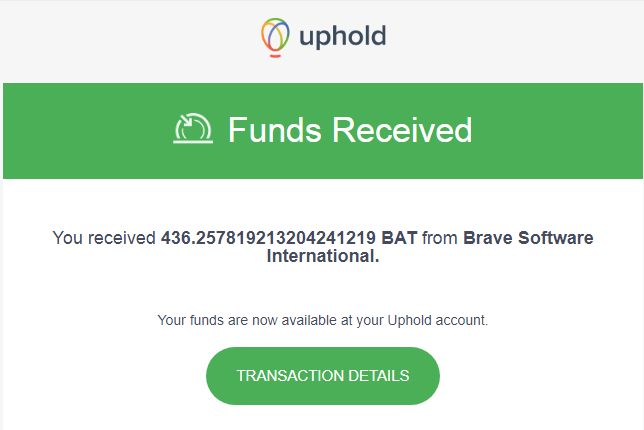This screenshot has height=430, width=644.
Task: Click the uphold wordmark text
Action: pyautogui.click(x=342, y=39)
